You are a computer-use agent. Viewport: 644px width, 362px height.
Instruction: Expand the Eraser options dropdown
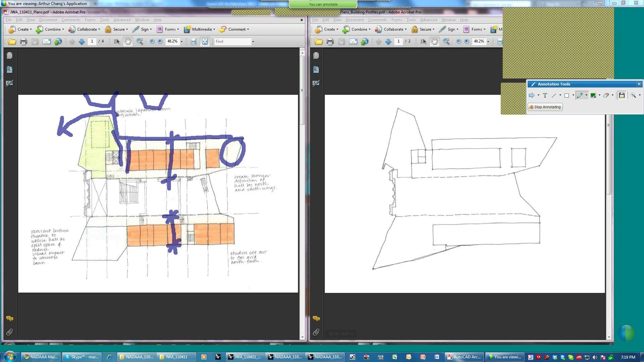point(612,96)
